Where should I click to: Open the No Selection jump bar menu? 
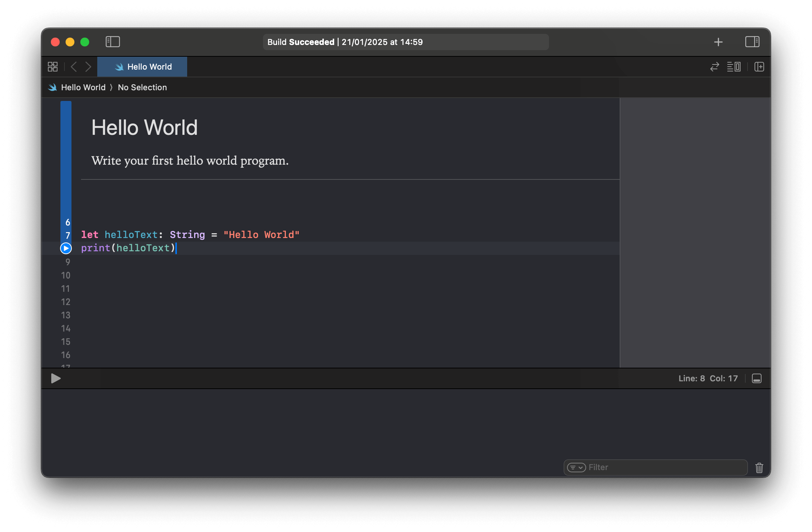[142, 87]
